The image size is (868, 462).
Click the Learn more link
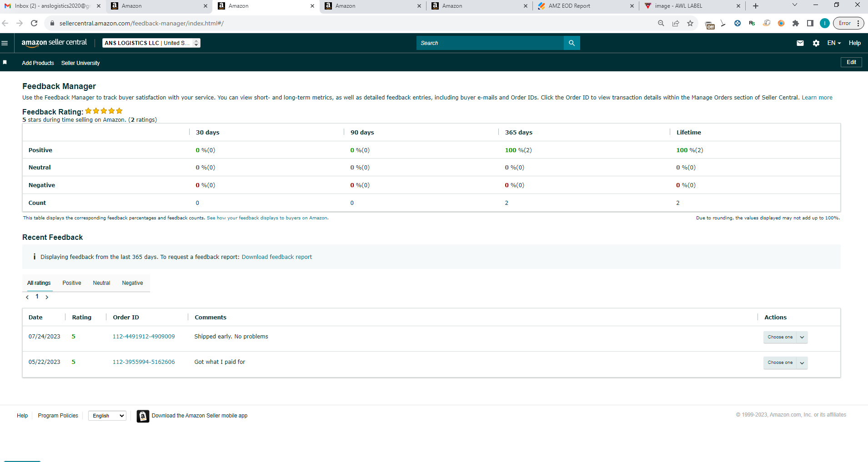coord(817,98)
